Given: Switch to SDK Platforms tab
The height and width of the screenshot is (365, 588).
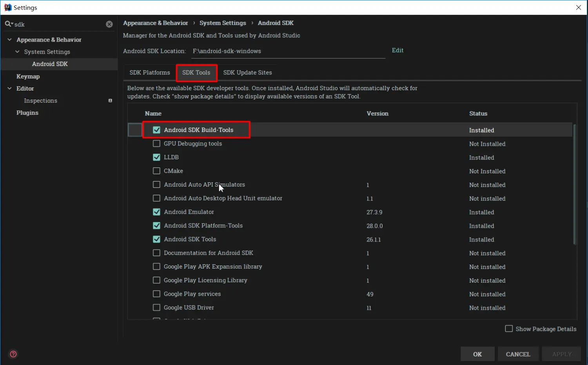Looking at the screenshot, I should 150,73.
